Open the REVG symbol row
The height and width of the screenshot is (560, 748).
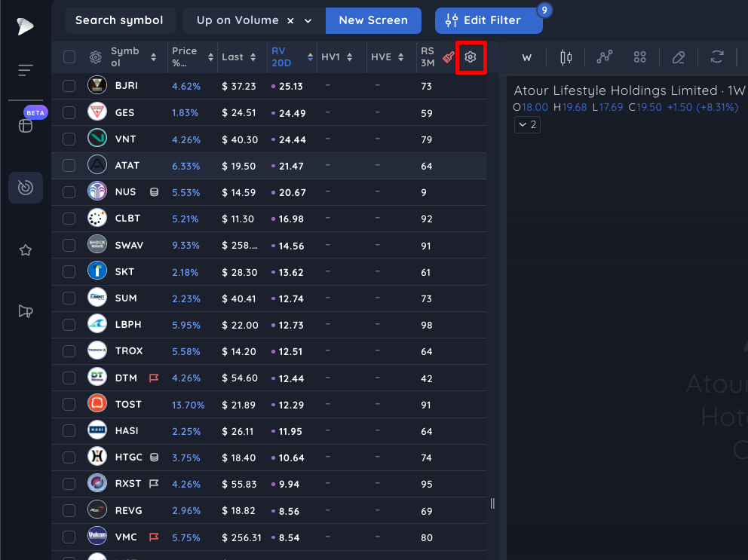coord(269,510)
